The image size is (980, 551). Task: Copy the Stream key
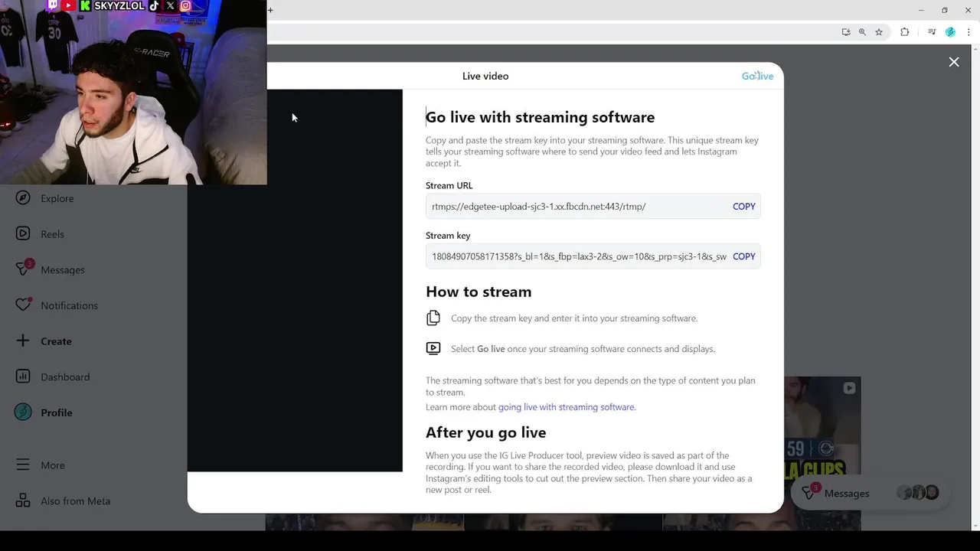(x=743, y=256)
